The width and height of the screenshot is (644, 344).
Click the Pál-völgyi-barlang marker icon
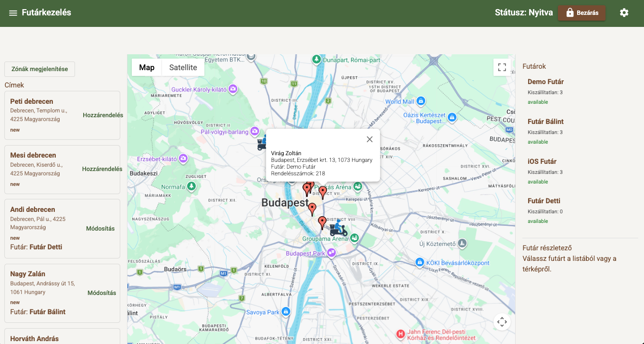click(255, 131)
